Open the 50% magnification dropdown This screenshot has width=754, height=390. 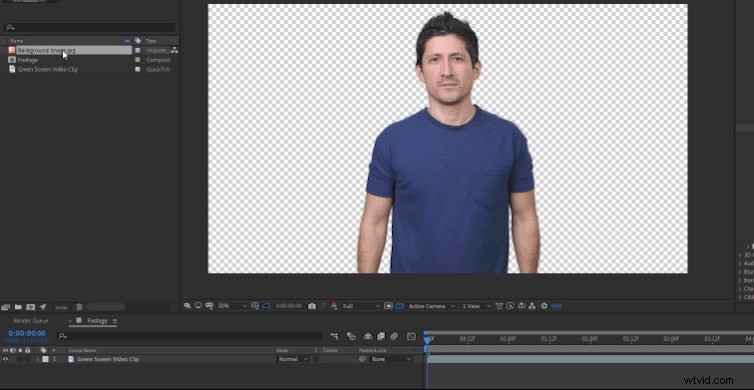click(232, 306)
